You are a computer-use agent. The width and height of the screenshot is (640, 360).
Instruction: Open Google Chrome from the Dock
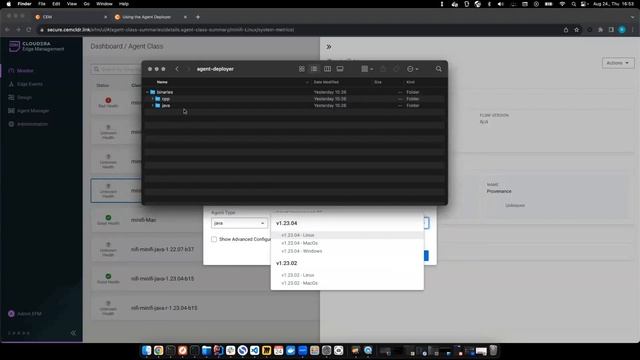[158, 350]
